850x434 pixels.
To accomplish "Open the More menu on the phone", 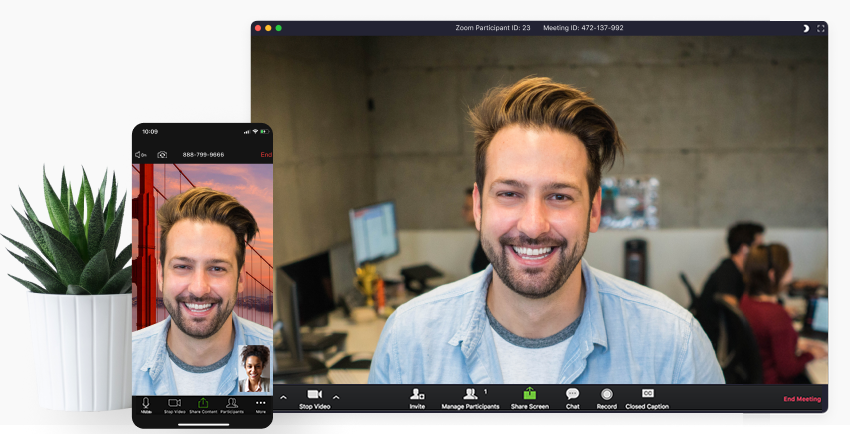I will [x=261, y=404].
